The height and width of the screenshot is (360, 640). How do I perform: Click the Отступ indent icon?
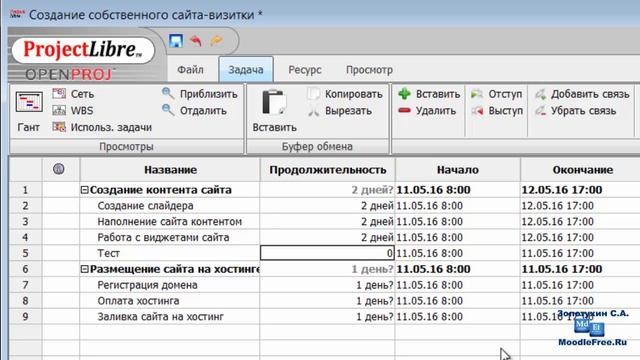pos(477,94)
